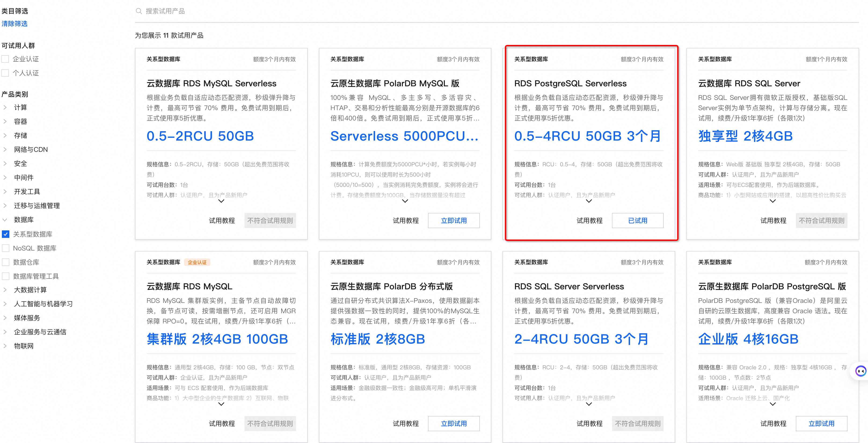
Task: Click 不符合试用规则 on RDS MySQL Serverless card
Action: click(x=270, y=221)
